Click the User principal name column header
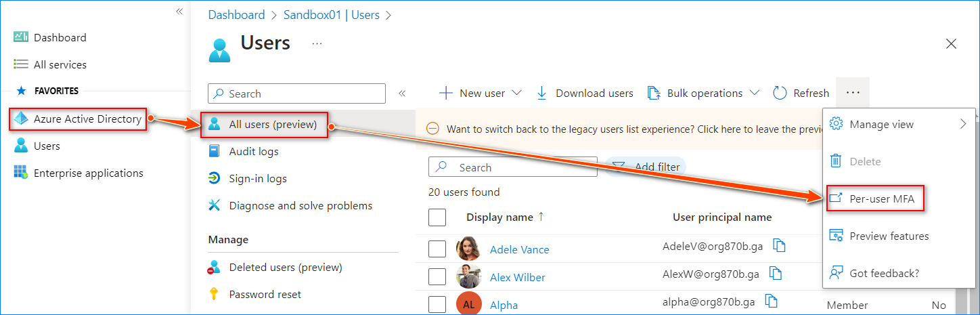This screenshot has width=980, height=315. coord(722,217)
